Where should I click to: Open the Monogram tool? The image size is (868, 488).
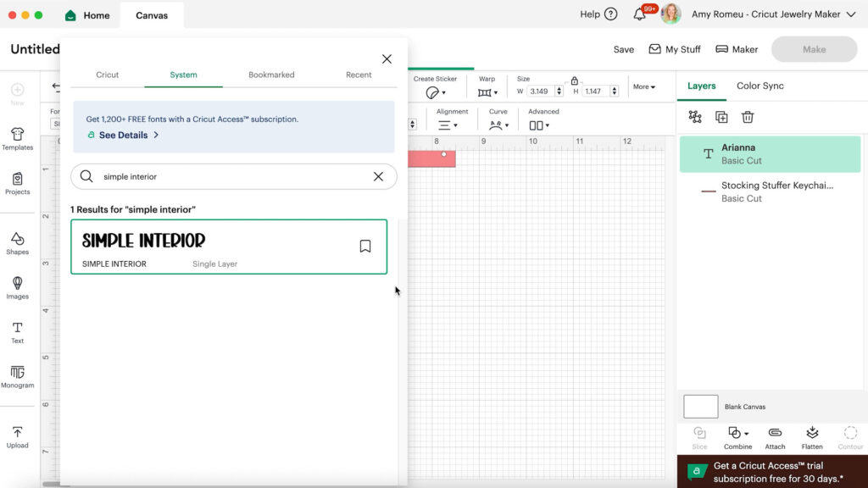(17, 377)
